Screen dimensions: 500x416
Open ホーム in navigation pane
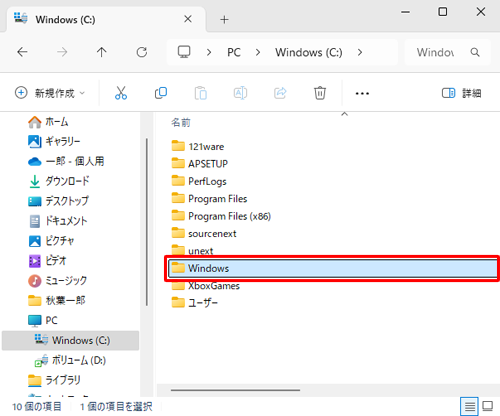tap(48, 122)
